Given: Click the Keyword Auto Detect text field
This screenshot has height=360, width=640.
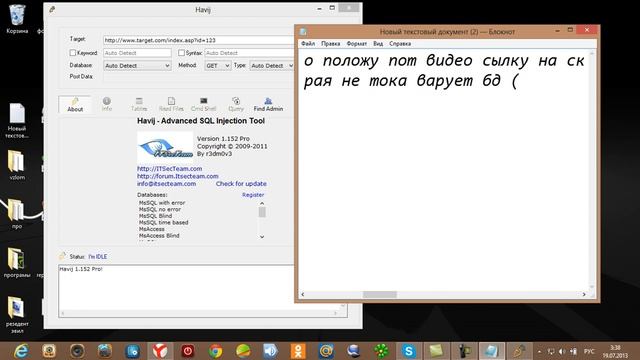Looking at the screenshot, I should tap(137, 53).
